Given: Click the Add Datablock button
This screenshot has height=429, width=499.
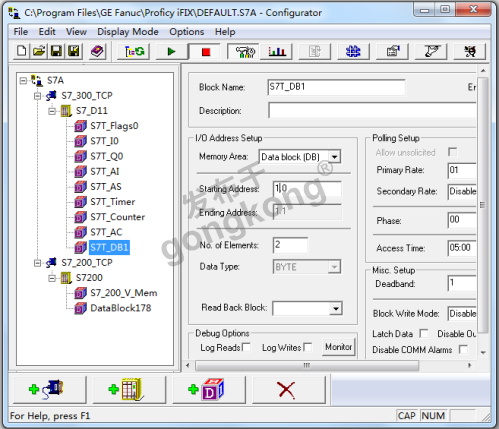Looking at the screenshot, I should pyautogui.click(x=209, y=389).
